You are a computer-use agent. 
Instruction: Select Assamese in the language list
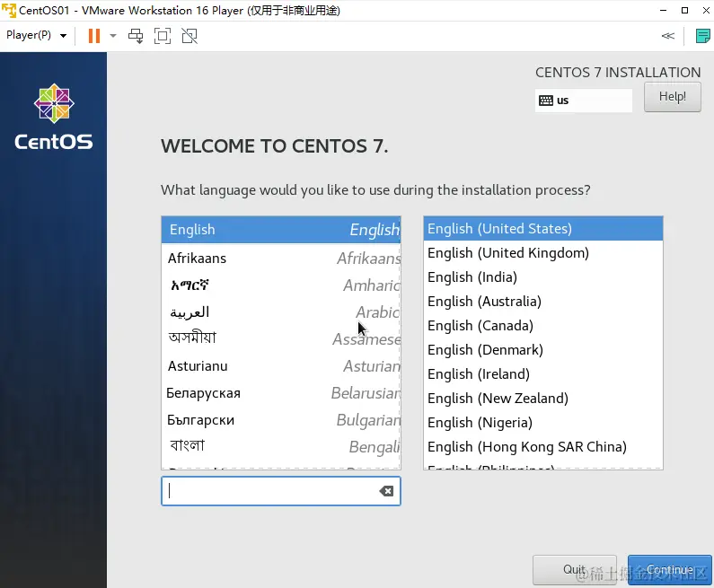click(281, 339)
